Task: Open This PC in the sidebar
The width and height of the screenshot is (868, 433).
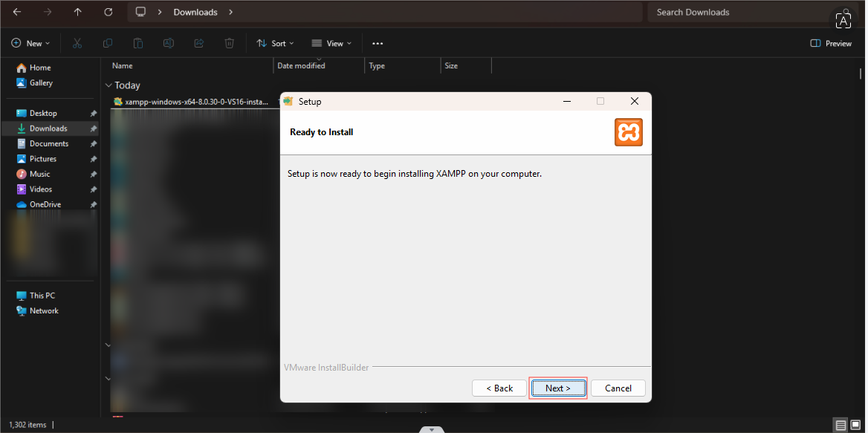Action: pyautogui.click(x=36, y=296)
